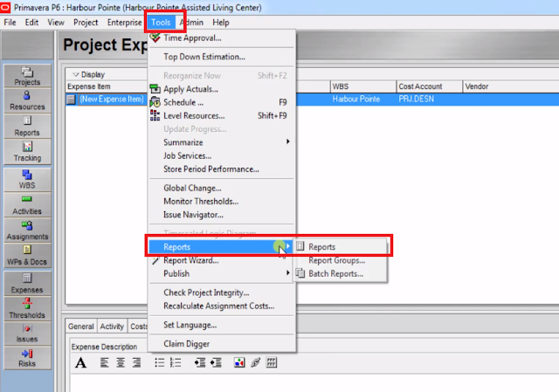The width and height of the screenshot is (559, 392).
Task: Expand the Display options bar
Action: click(x=76, y=74)
